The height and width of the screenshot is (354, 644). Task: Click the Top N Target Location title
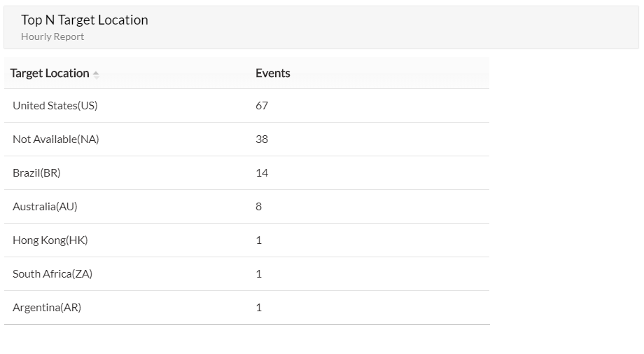[85, 20]
